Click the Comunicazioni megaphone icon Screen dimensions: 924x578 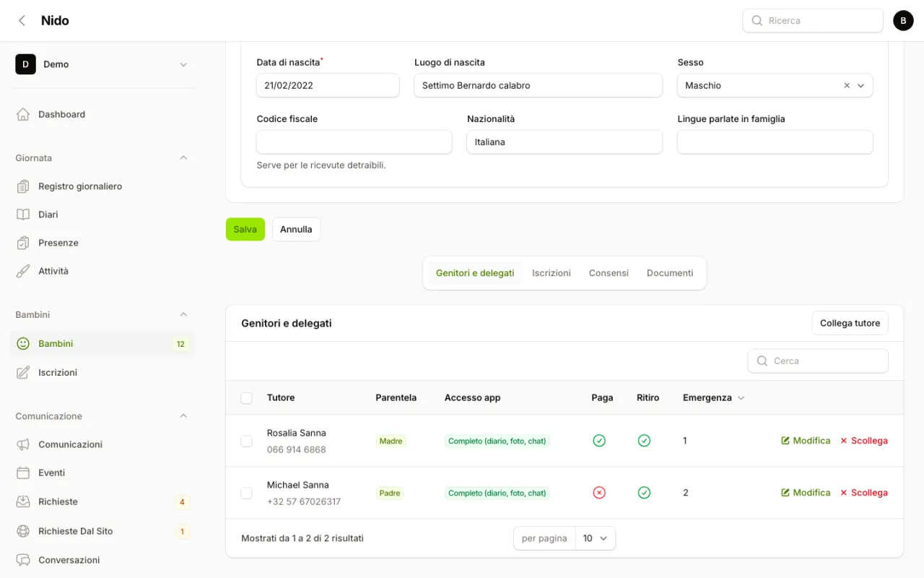coord(23,444)
